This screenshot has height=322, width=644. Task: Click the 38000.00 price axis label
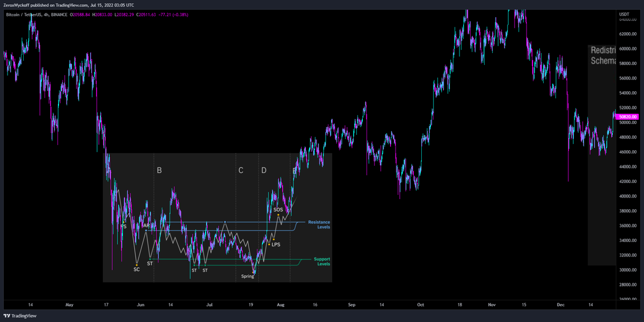(628, 211)
